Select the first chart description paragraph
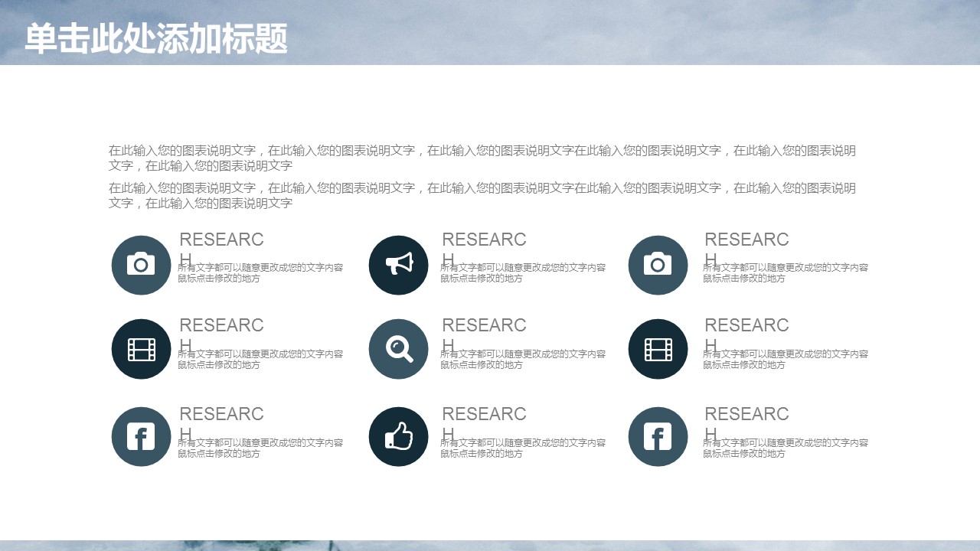980x551 pixels. tap(482, 158)
